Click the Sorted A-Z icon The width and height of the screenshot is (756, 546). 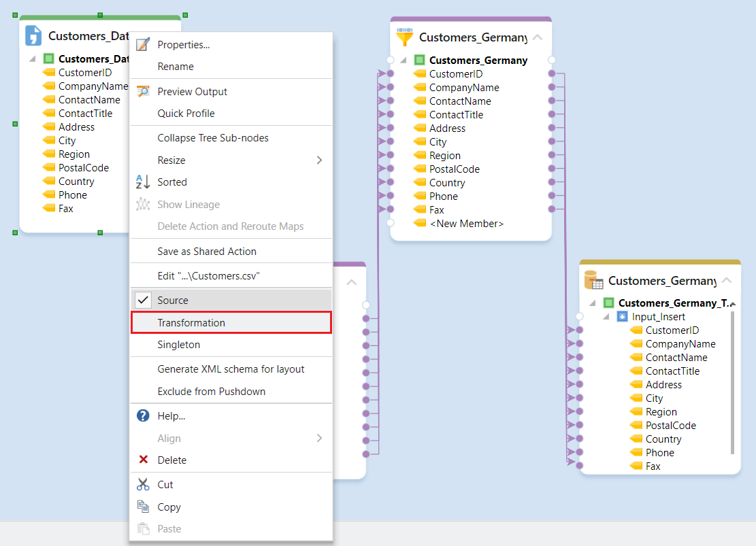(143, 182)
